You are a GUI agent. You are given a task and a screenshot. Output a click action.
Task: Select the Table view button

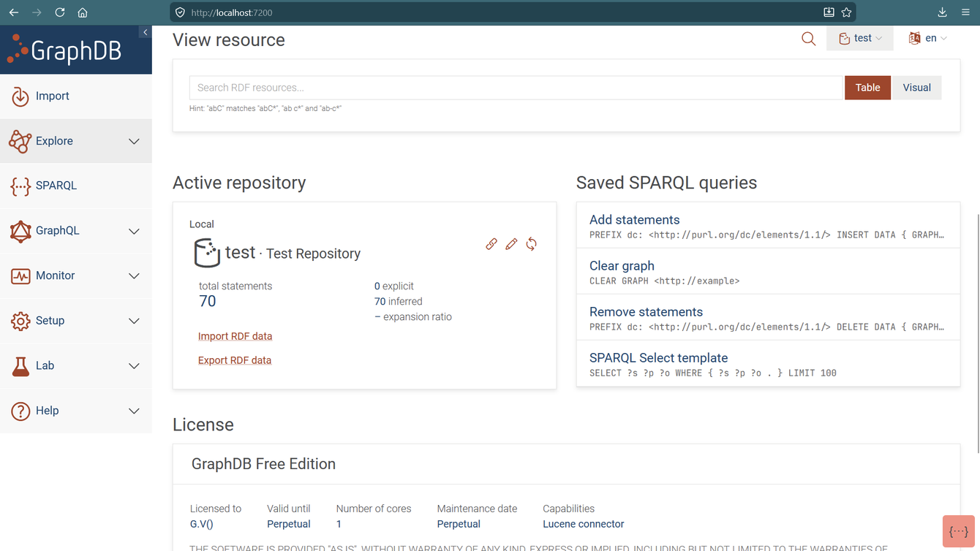pyautogui.click(x=867, y=88)
